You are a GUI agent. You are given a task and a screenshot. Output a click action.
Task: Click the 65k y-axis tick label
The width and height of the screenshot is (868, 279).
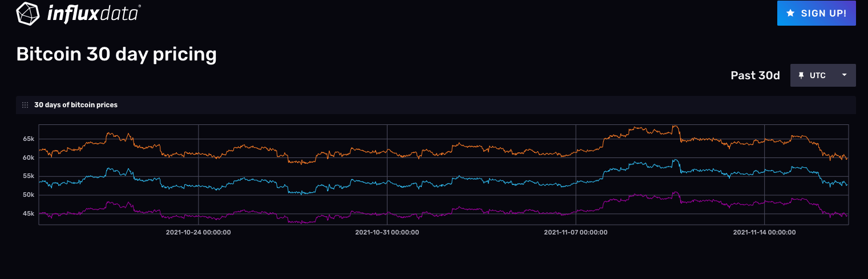(29, 139)
